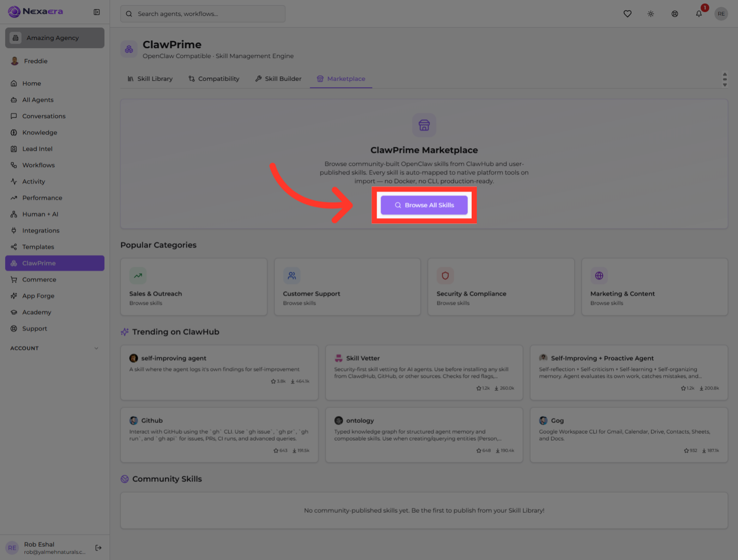Open Security & Compliance category card
This screenshot has height=560, width=738.
(501, 287)
